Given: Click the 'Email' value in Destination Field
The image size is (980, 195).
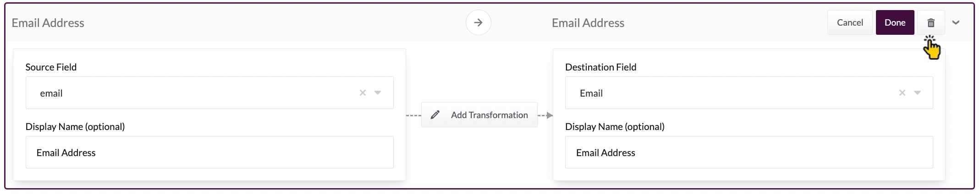Looking at the screenshot, I should pos(591,93).
